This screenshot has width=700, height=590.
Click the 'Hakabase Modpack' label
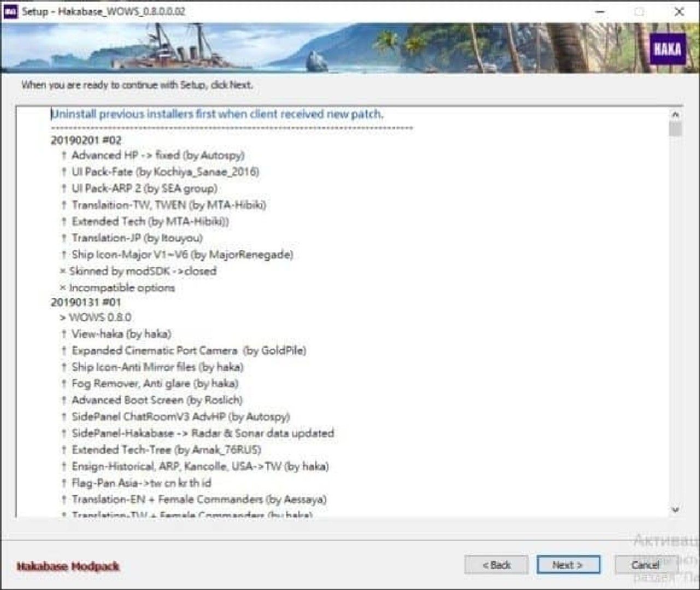pyautogui.click(x=68, y=566)
